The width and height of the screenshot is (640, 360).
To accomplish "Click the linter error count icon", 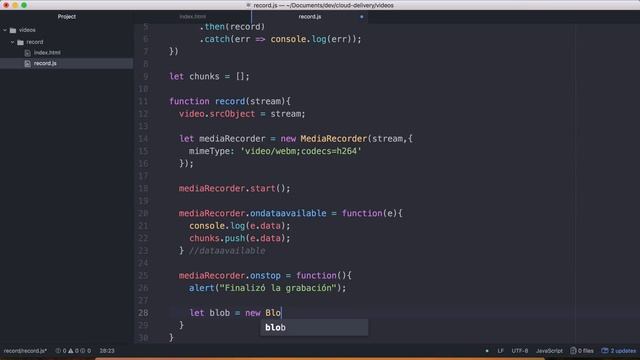I will coord(58,351).
